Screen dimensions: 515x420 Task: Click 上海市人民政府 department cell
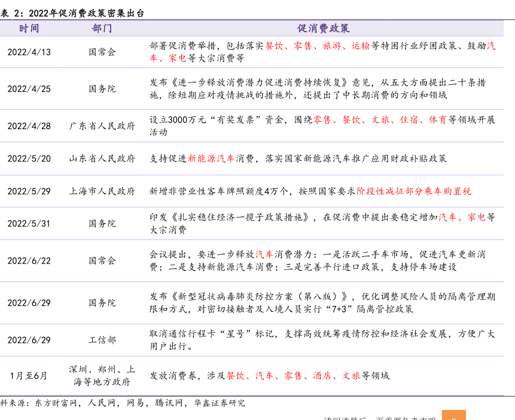tap(102, 191)
